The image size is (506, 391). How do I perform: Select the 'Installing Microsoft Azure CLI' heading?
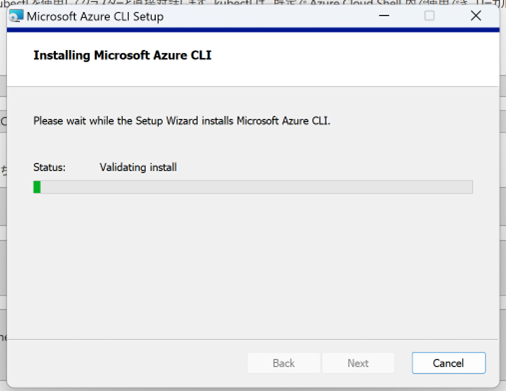pyautogui.click(x=122, y=55)
